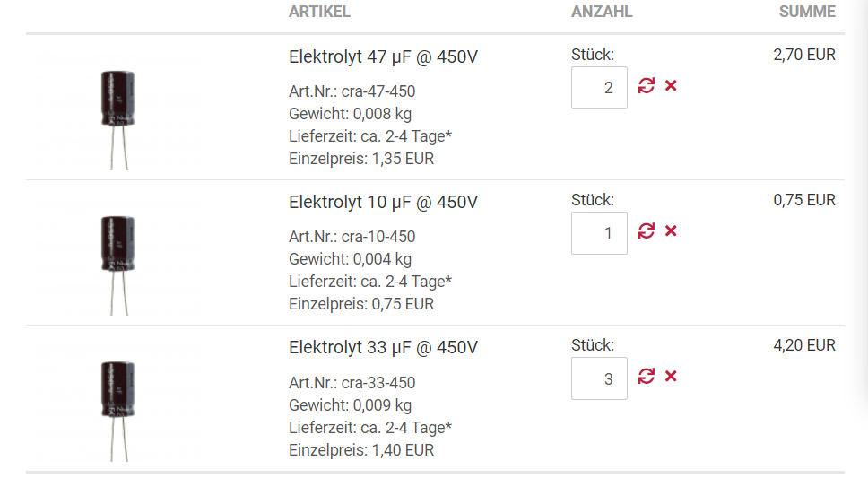Screen dimensions: 868x478
Task: Click the ARTIKEL column header
Action: pyautogui.click(x=319, y=12)
